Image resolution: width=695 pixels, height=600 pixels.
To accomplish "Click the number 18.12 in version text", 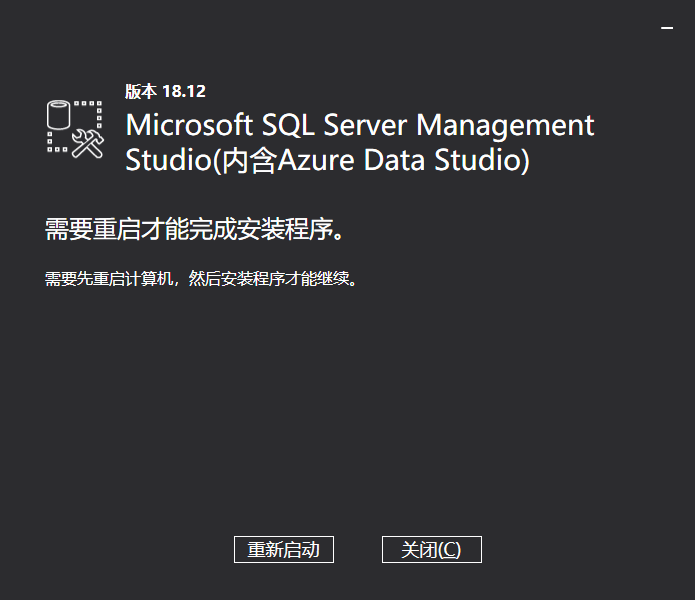I will click(x=184, y=91).
